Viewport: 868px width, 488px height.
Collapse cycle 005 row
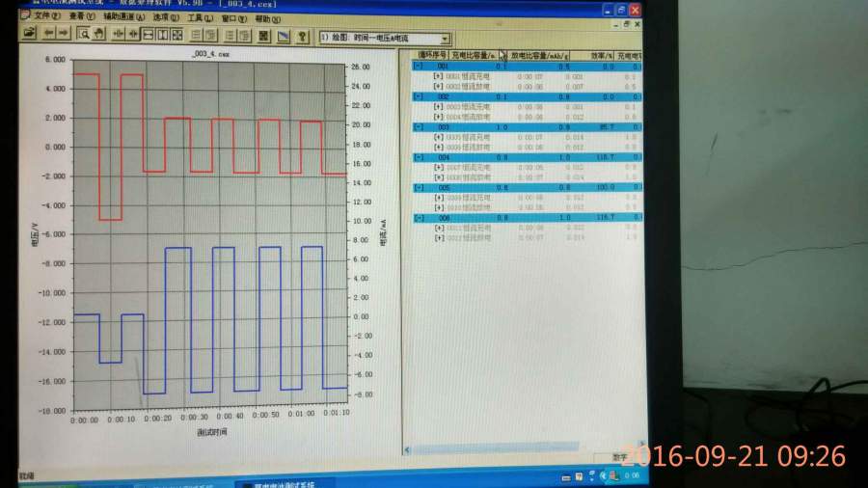pos(420,187)
